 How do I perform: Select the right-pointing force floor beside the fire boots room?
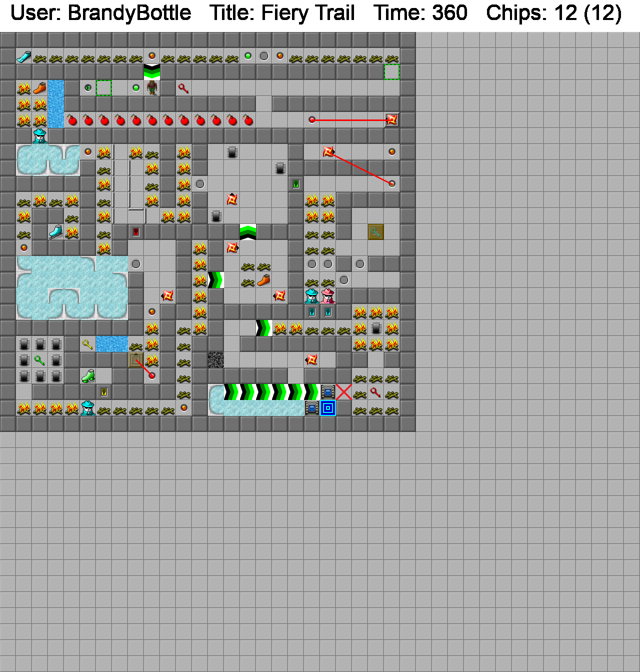click(216, 280)
